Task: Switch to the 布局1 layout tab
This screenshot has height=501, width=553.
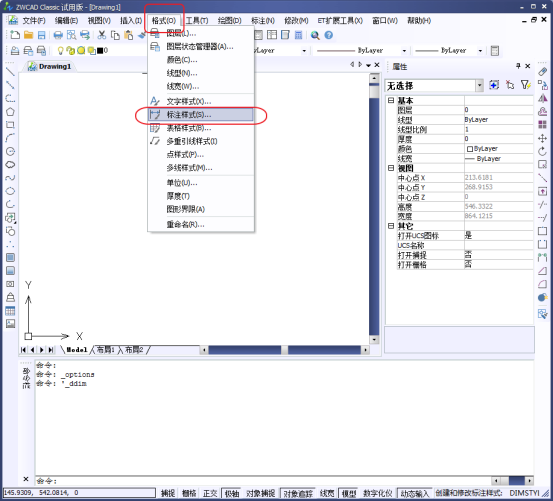Action: 105,350
